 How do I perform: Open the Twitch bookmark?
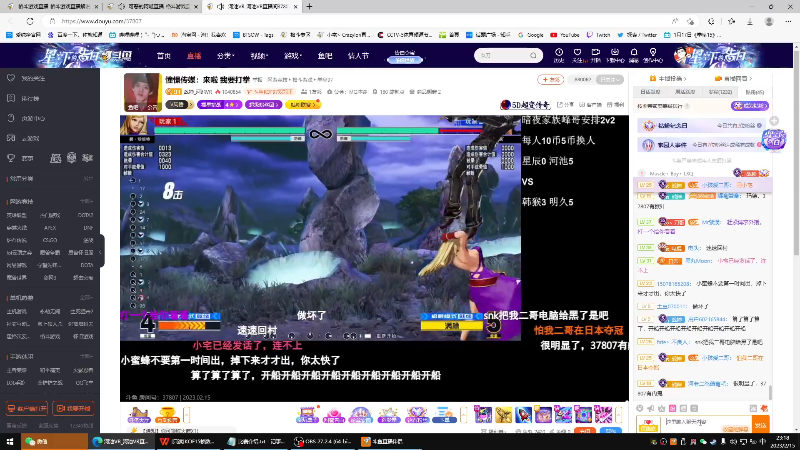[598, 35]
